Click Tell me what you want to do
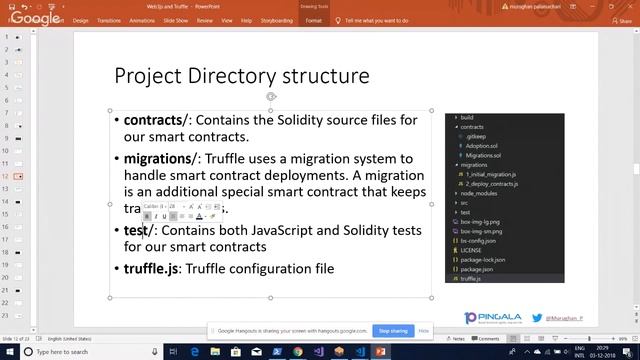The width and height of the screenshot is (640, 360). coord(376,20)
